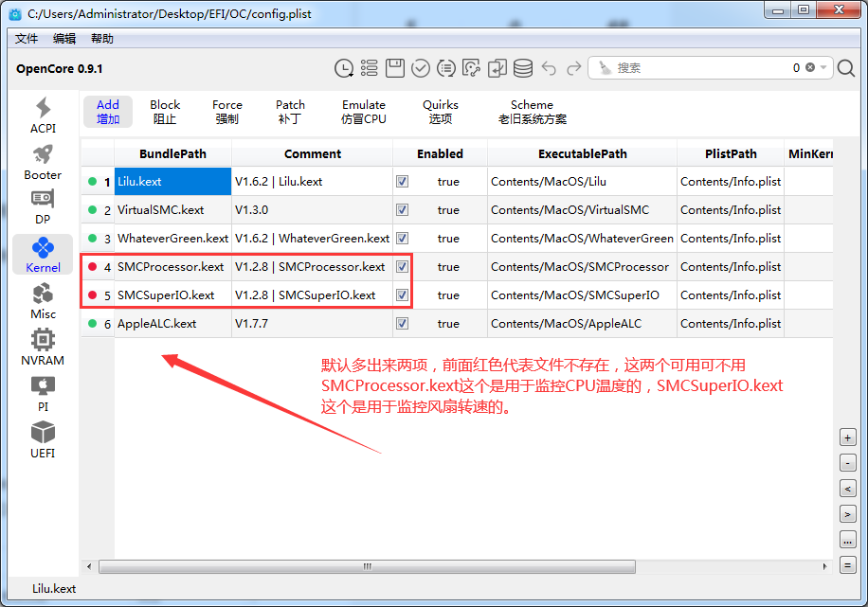The height and width of the screenshot is (607, 868).
Task: Click the plus button to add entry
Action: coord(848,437)
